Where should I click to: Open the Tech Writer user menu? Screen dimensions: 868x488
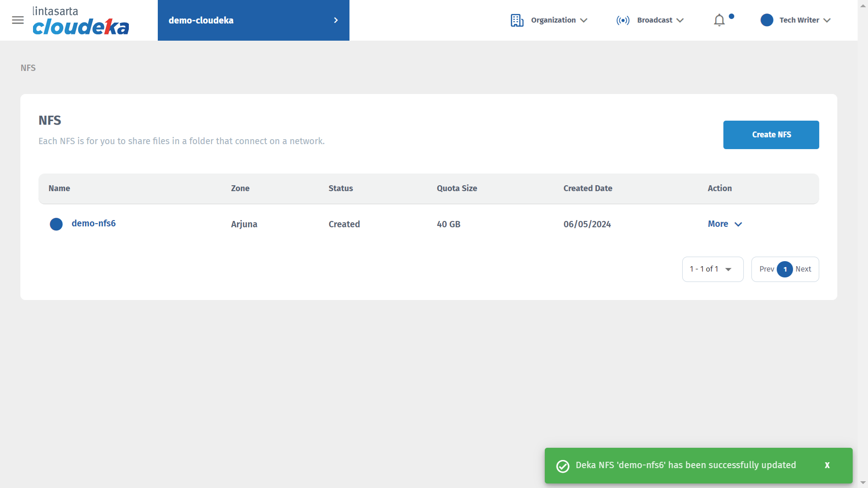[805, 20]
